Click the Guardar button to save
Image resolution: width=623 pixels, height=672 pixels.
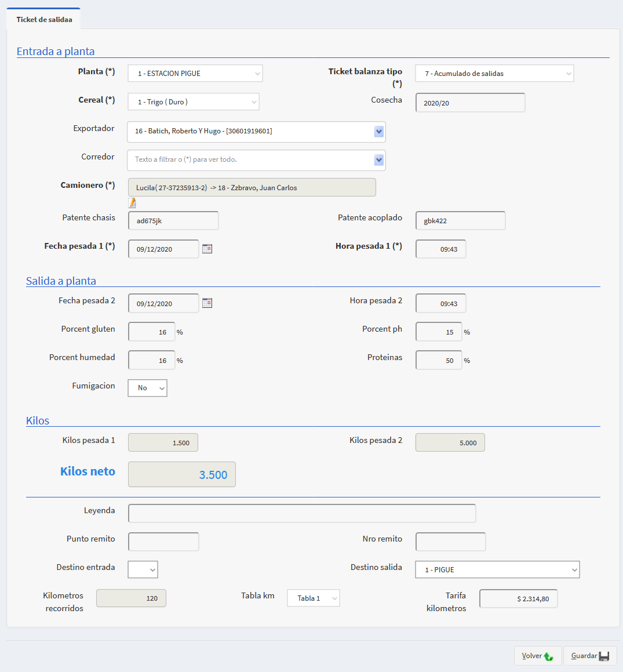pos(589,656)
